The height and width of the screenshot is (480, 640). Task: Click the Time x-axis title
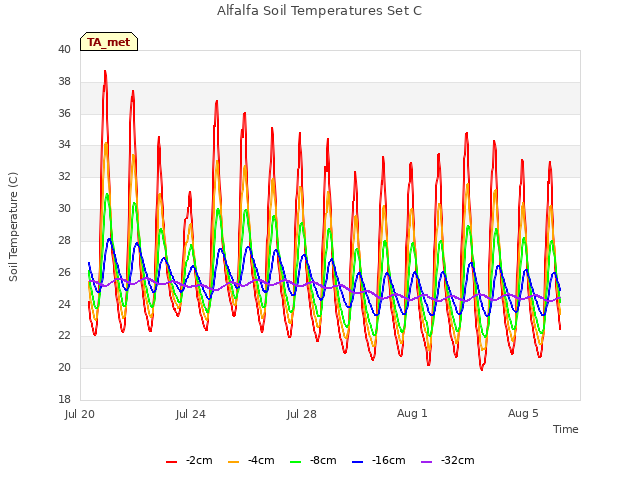pos(566,429)
